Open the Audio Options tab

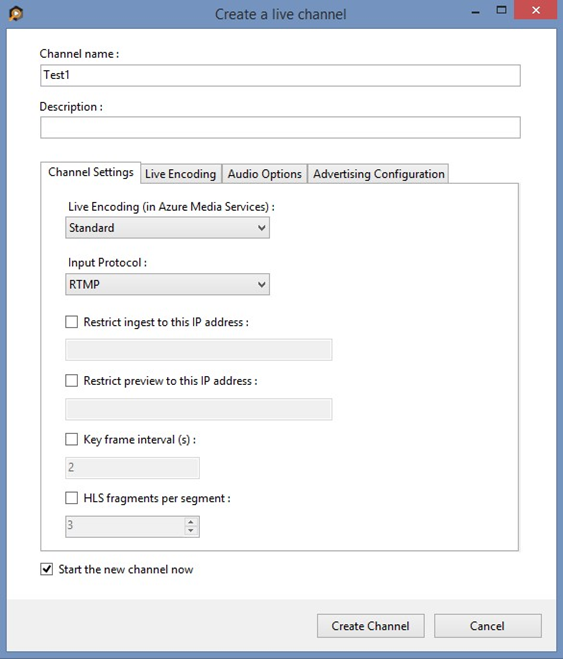(265, 174)
